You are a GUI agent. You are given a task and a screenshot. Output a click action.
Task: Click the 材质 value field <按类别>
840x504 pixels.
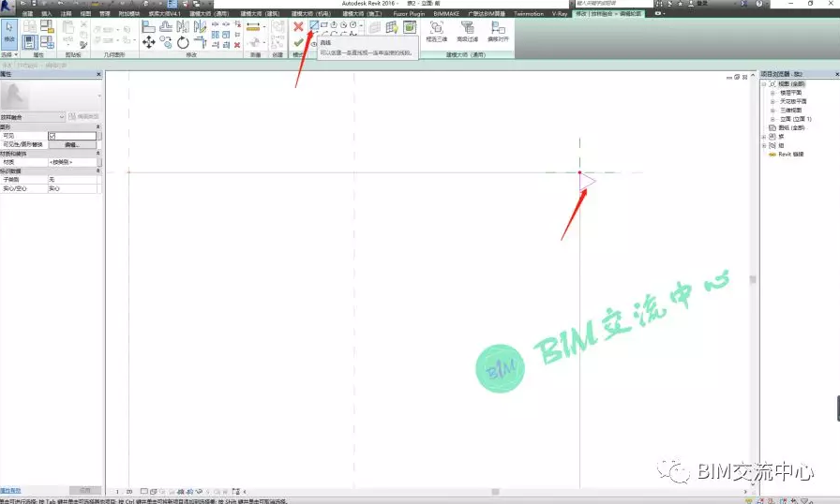pyautogui.click(x=72, y=162)
